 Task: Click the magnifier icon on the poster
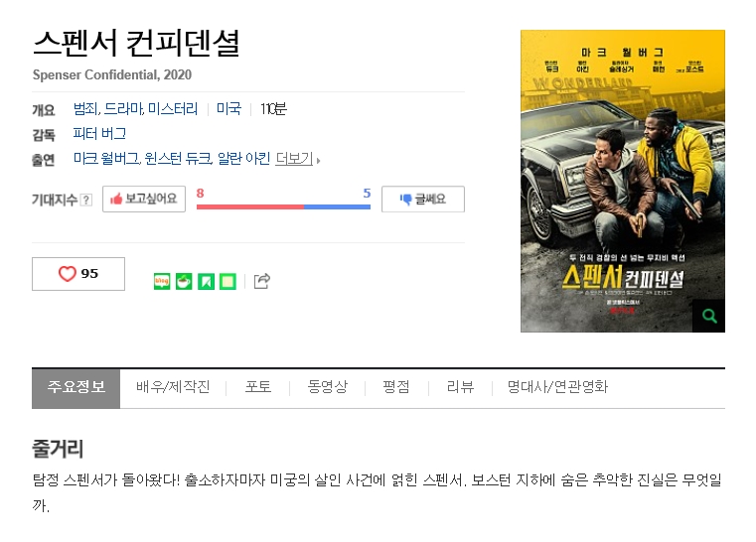click(708, 316)
